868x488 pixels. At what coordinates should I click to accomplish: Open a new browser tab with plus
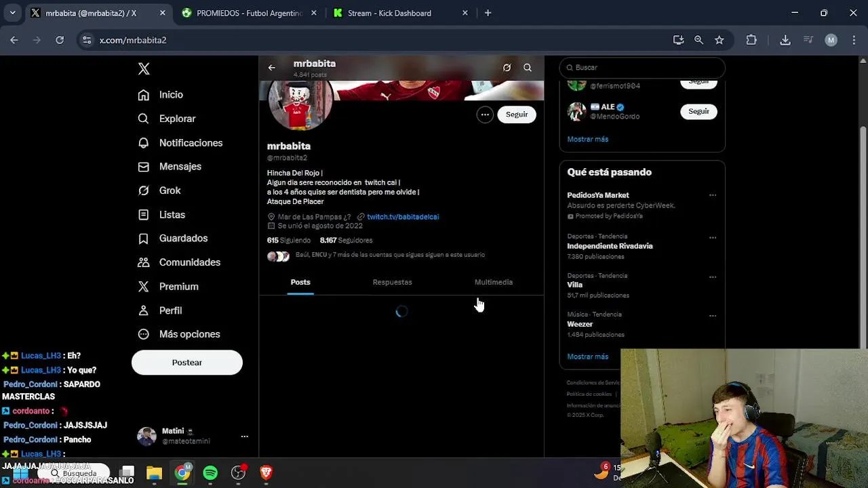[488, 13]
